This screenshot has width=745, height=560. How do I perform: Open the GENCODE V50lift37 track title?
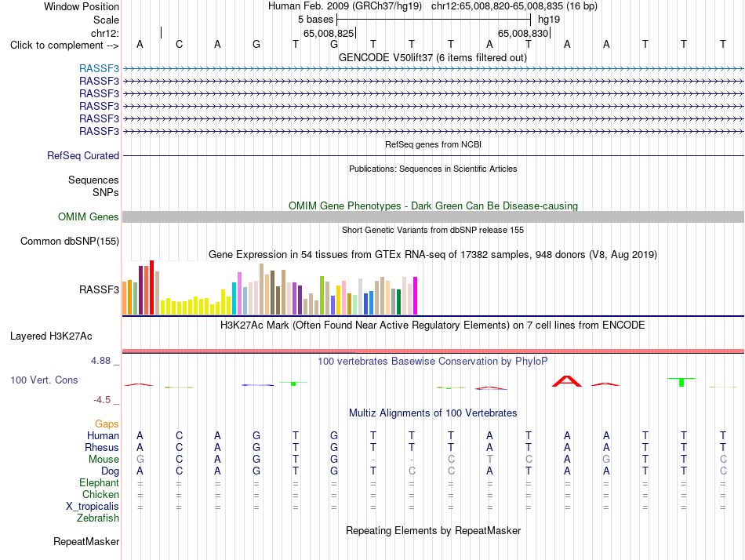432,58
